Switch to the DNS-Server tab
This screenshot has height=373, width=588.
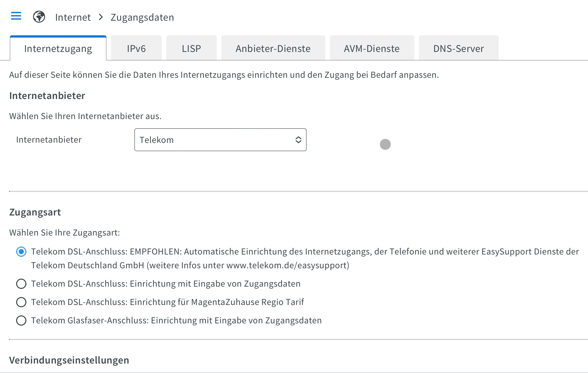coord(459,48)
